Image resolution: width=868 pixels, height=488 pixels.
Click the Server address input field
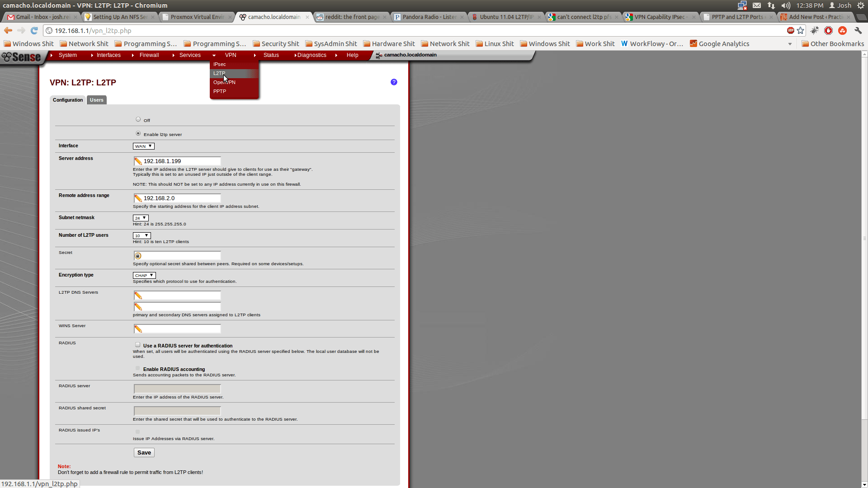click(x=181, y=161)
